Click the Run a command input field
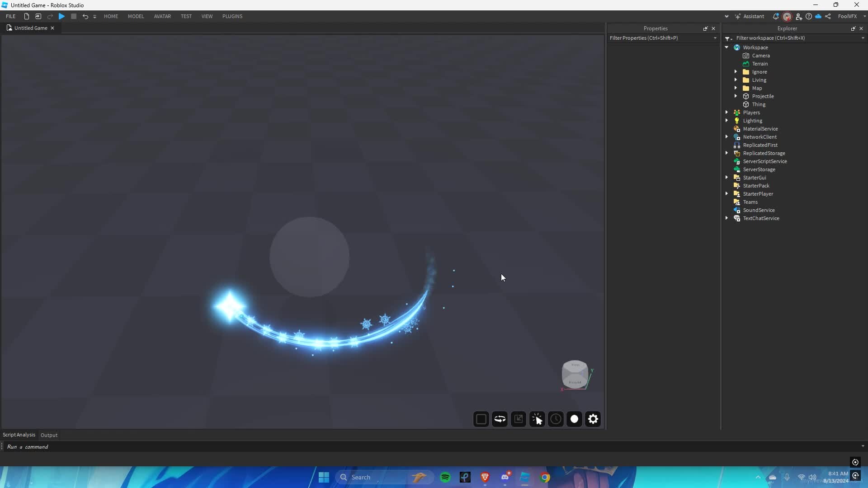Screen dimensions: 868x488 [x=181, y=446]
